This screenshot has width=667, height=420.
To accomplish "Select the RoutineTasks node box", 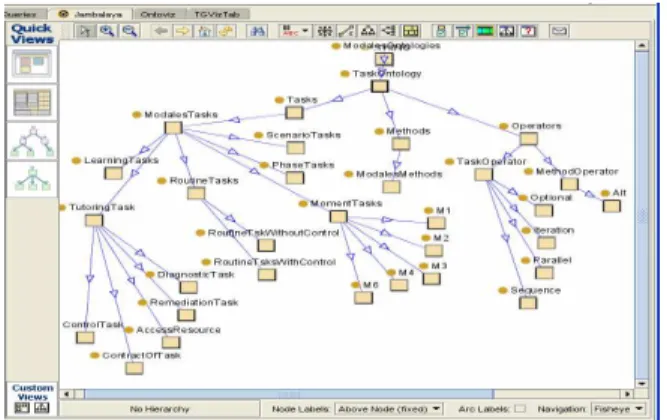I will click(x=196, y=193).
